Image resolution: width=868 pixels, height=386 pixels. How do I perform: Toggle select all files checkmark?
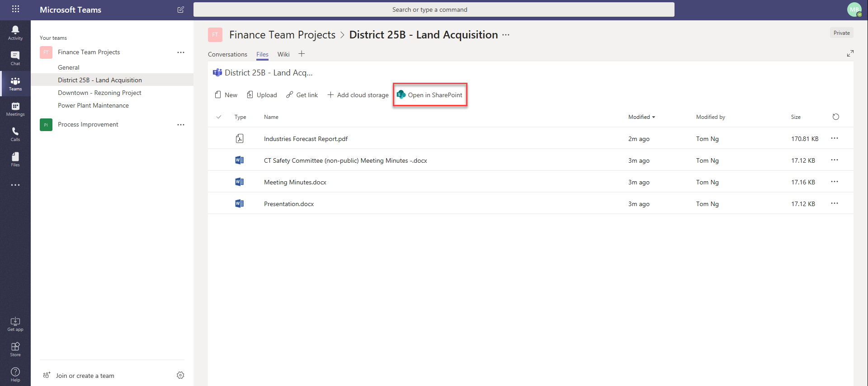click(x=219, y=117)
